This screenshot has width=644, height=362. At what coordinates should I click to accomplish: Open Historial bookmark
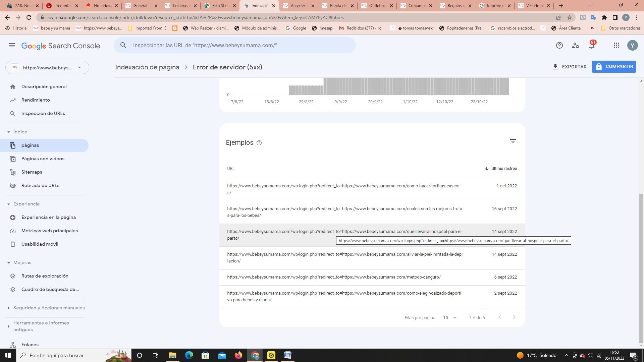click(16, 28)
